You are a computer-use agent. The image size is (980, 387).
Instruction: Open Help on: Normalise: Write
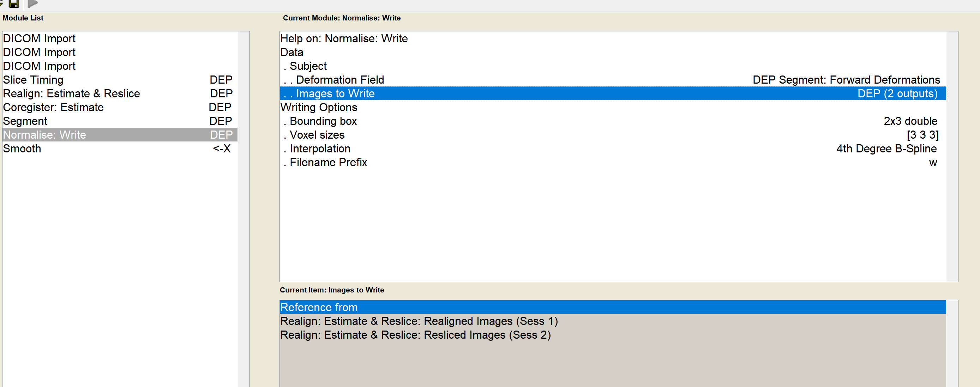[613, 38]
